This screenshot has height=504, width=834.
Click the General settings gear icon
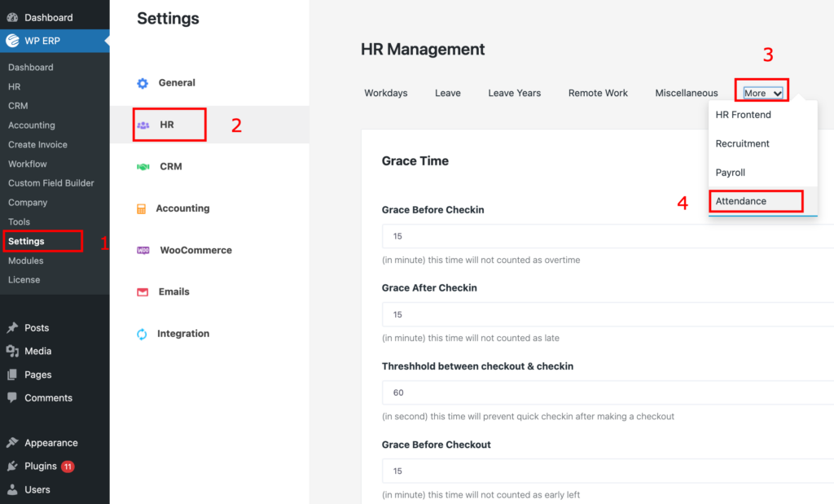pyautogui.click(x=143, y=84)
